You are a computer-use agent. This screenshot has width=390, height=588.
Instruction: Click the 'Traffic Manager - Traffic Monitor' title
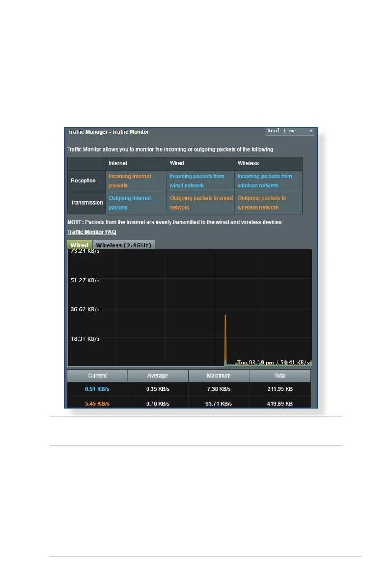point(108,132)
